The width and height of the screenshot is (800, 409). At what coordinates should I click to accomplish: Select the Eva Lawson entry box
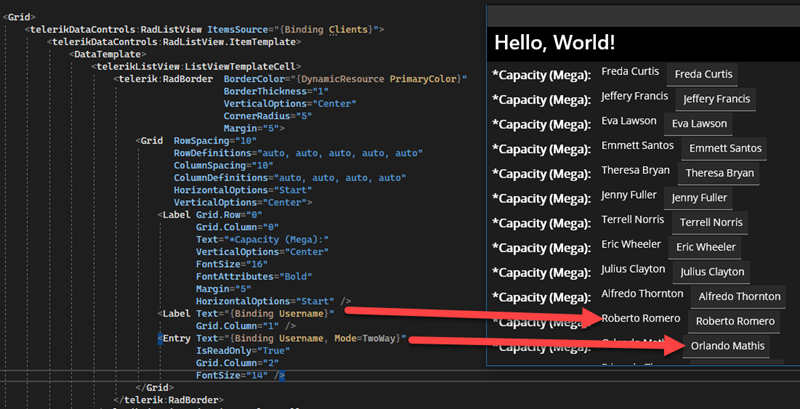pos(699,124)
